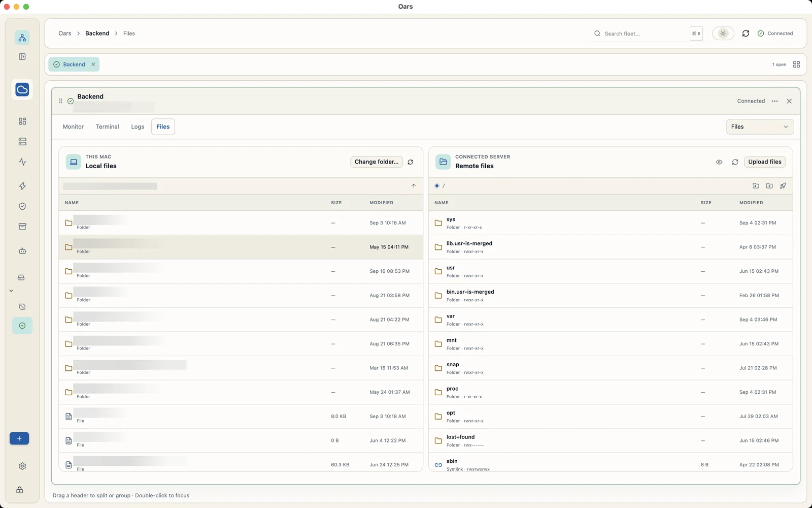Select the Files tab
Screen dimensions: 812x508
point(163,127)
